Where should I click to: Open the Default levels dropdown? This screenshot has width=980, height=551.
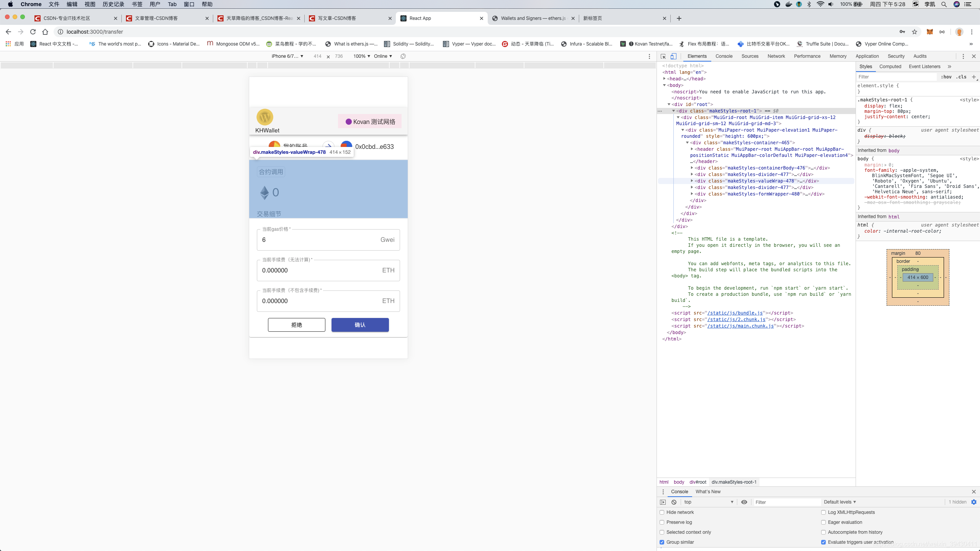click(840, 502)
